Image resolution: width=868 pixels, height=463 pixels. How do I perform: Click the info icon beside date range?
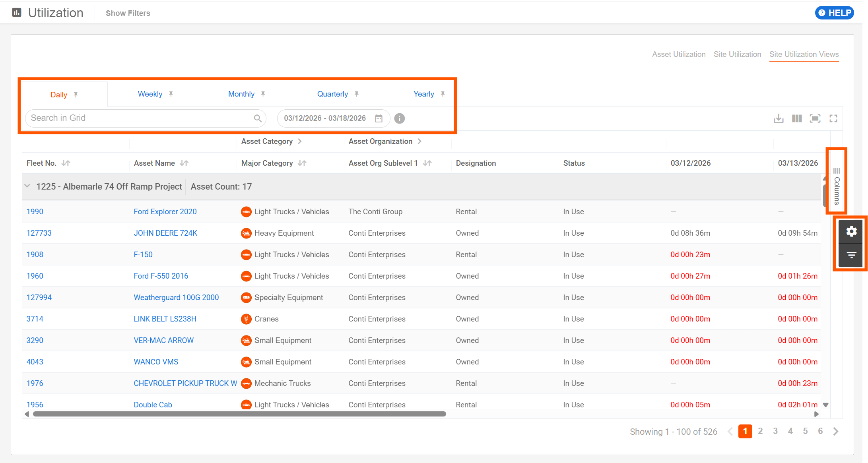[x=399, y=118]
